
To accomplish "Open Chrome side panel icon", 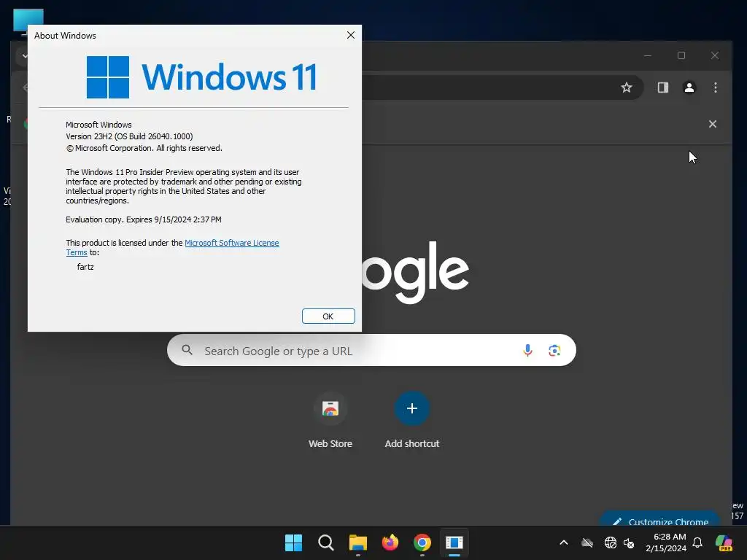I will click(x=662, y=87).
